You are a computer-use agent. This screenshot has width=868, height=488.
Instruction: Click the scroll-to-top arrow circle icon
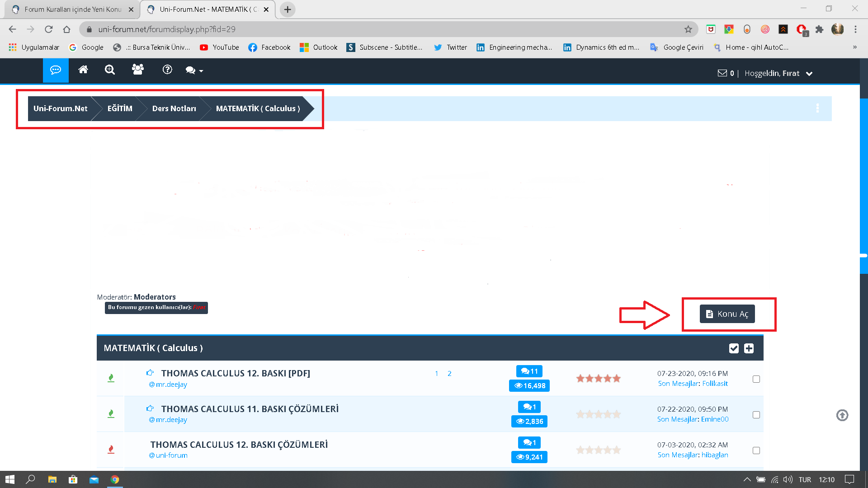coord(842,415)
